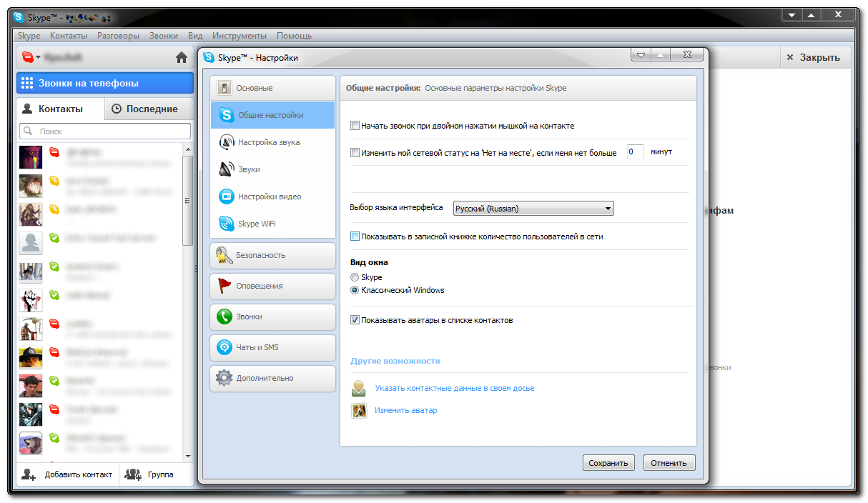
Task: Click the dial pad icon on Звонки на телефоны
Action: point(27,83)
